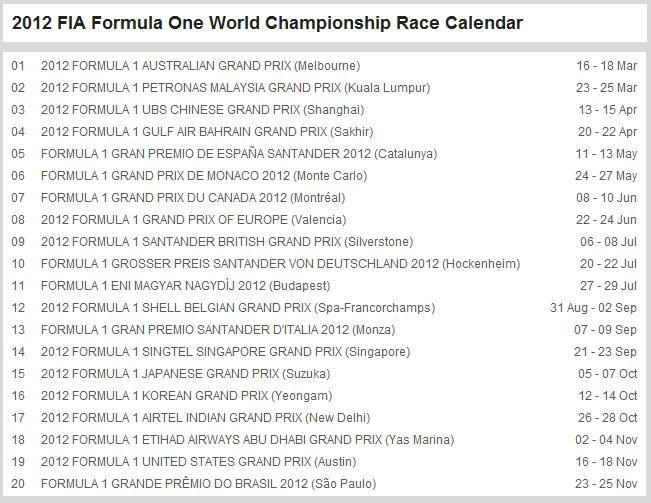This screenshot has width=651, height=503.
Task: Select the Grand Prix de Monaco entry
Action: click(204, 176)
